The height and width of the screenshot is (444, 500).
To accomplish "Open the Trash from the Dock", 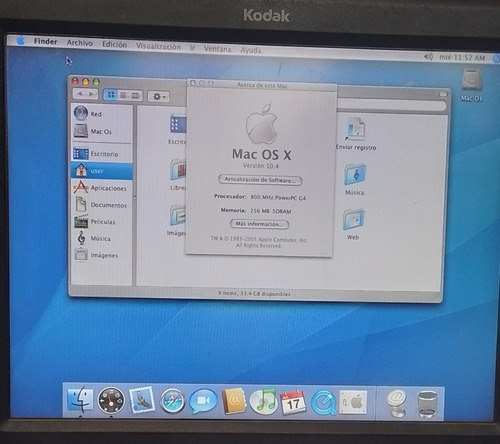I will 427,404.
